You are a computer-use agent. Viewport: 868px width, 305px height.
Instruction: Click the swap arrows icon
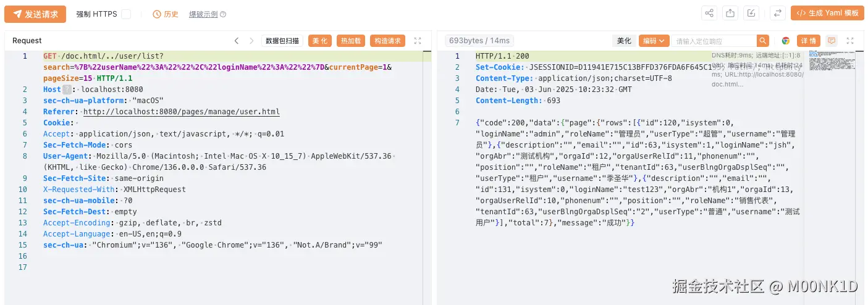click(778, 13)
